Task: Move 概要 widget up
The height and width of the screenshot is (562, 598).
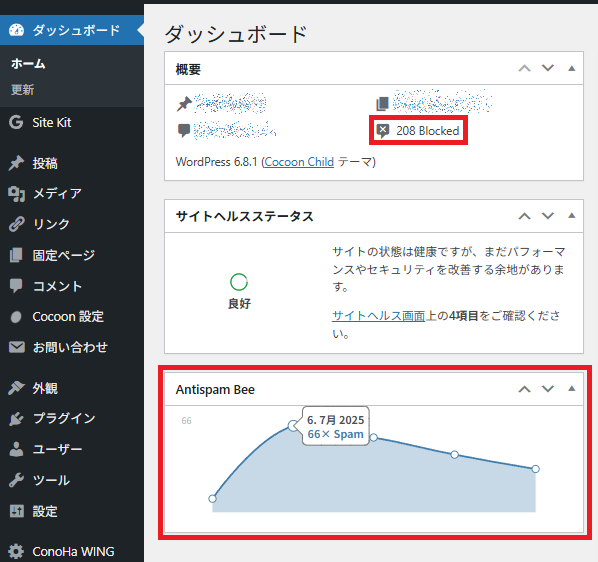Action: pyautogui.click(x=524, y=68)
